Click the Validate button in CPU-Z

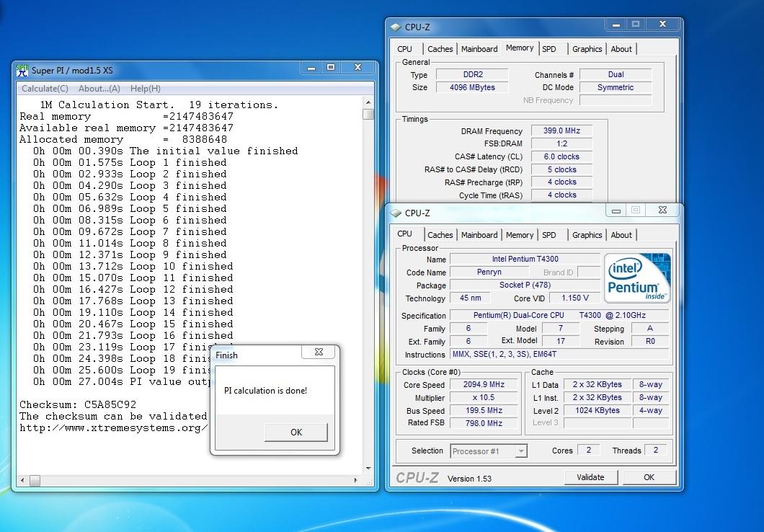click(590, 477)
